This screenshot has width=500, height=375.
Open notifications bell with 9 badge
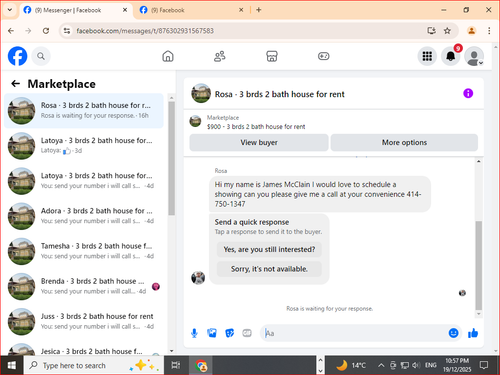click(451, 56)
